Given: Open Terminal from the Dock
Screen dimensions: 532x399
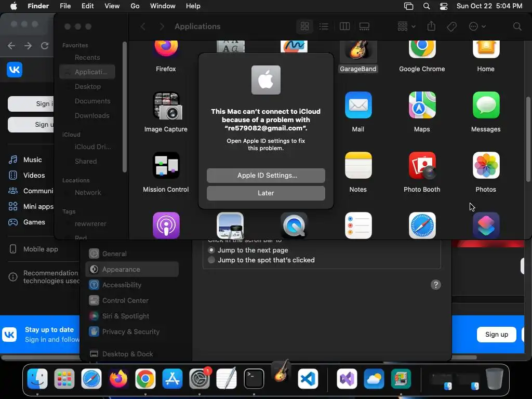Looking at the screenshot, I should coord(254,379).
